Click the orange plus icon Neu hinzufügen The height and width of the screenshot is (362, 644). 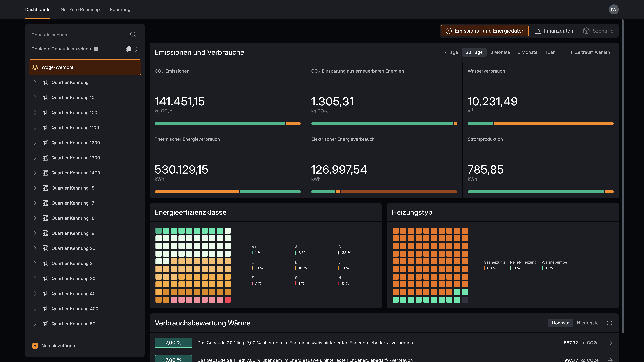(35, 346)
